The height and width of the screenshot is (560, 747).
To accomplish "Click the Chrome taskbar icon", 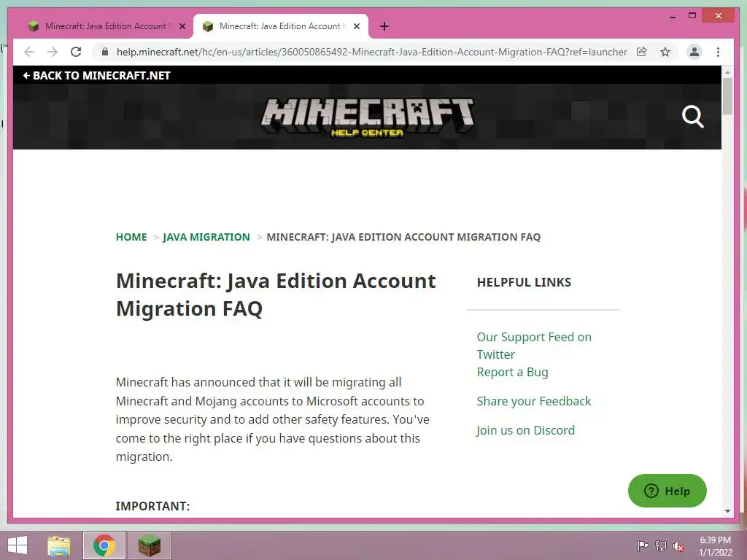I will 104,545.
